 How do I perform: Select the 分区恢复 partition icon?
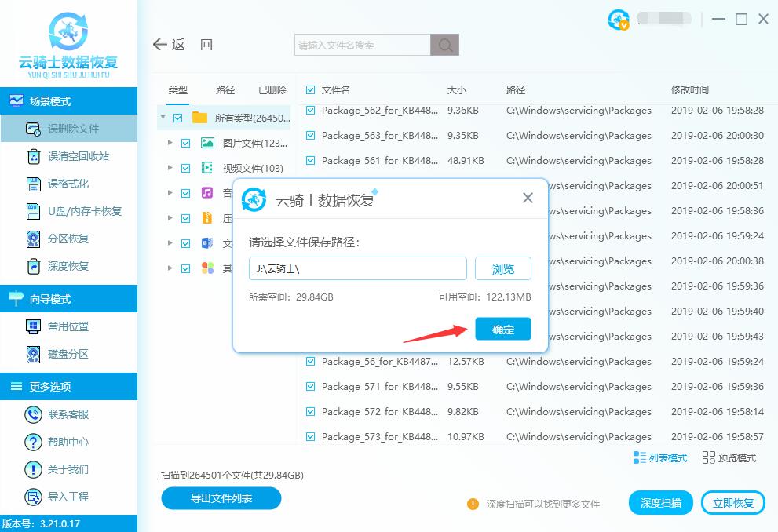(x=33, y=239)
